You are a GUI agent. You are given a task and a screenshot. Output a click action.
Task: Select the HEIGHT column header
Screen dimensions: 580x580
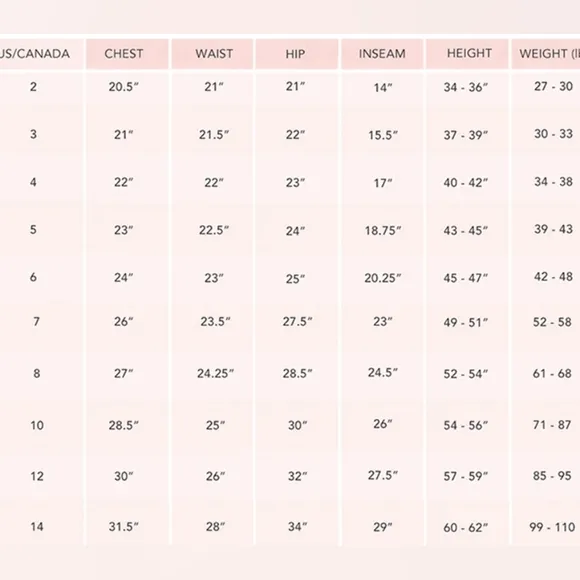pyautogui.click(x=467, y=54)
